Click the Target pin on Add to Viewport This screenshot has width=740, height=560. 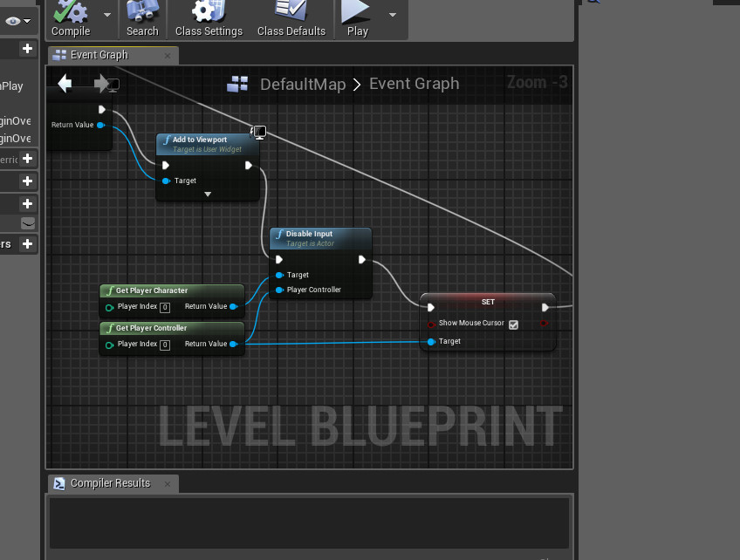click(x=166, y=181)
